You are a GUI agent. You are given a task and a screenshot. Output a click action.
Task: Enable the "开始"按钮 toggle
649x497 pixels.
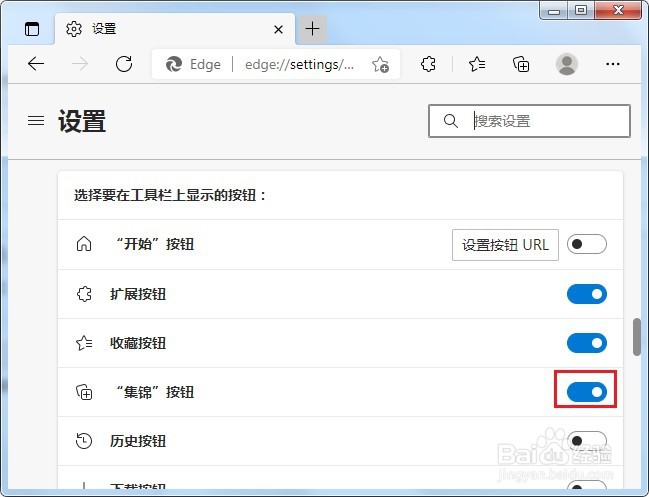[x=587, y=244]
